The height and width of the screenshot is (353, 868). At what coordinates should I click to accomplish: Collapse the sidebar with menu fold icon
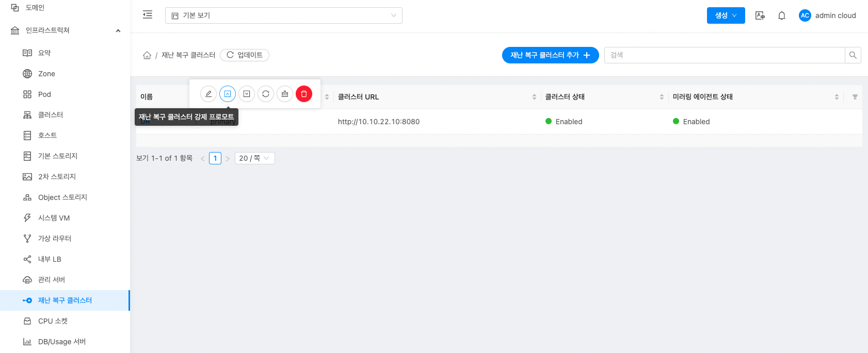pos(148,15)
